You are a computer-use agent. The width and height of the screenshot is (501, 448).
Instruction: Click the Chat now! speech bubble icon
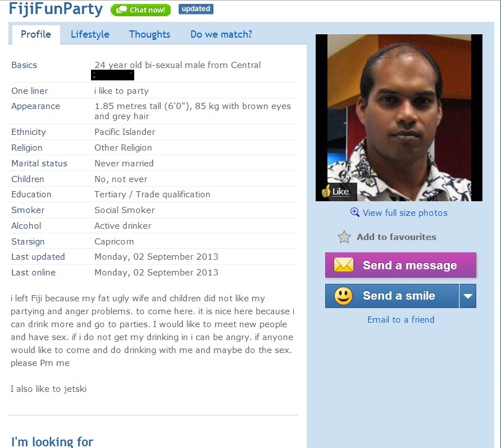coord(121,10)
